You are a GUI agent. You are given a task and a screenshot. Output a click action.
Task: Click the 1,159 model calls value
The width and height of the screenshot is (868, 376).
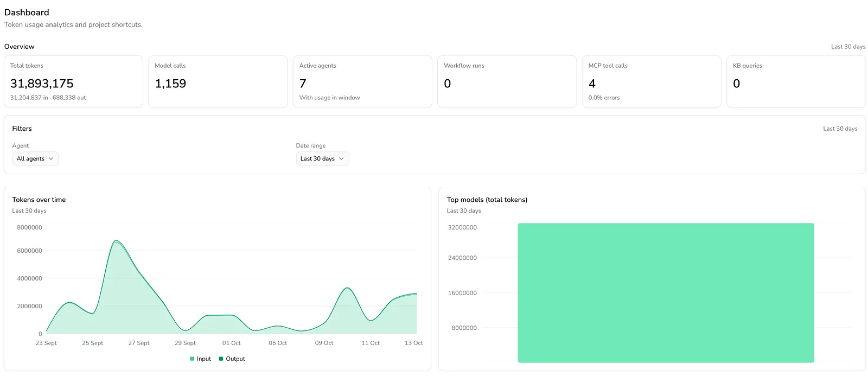tap(170, 84)
